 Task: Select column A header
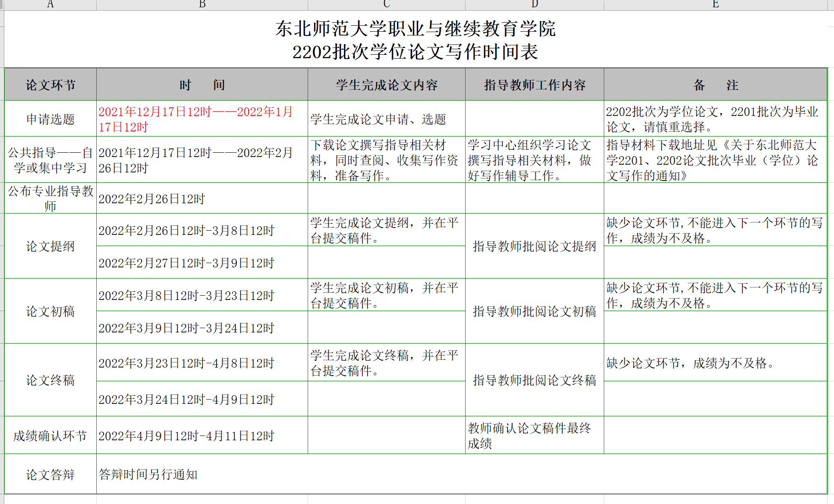coord(50,5)
